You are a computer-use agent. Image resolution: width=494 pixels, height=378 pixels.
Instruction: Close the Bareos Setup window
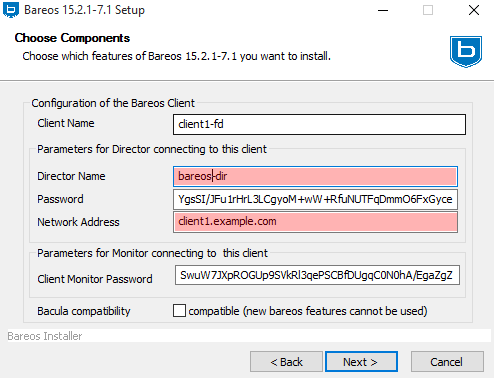[x=474, y=10]
